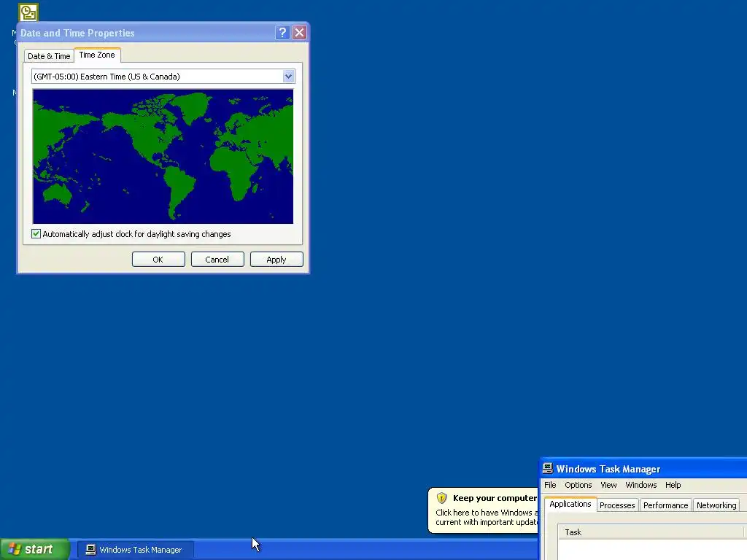The width and height of the screenshot is (747, 560).
Task: Switch to the Date & Time tab
Action: click(49, 55)
